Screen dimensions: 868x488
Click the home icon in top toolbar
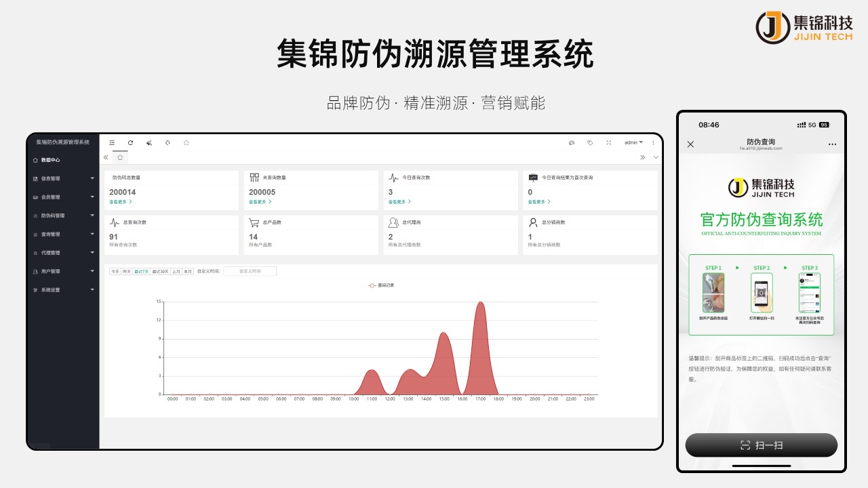point(186,143)
